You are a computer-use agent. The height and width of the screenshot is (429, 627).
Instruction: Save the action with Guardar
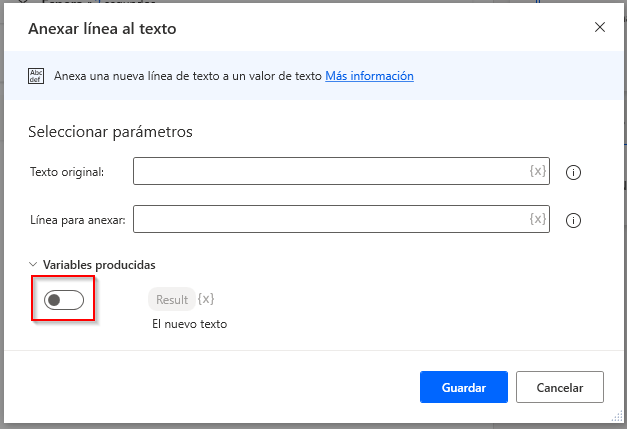coord(464,387)
